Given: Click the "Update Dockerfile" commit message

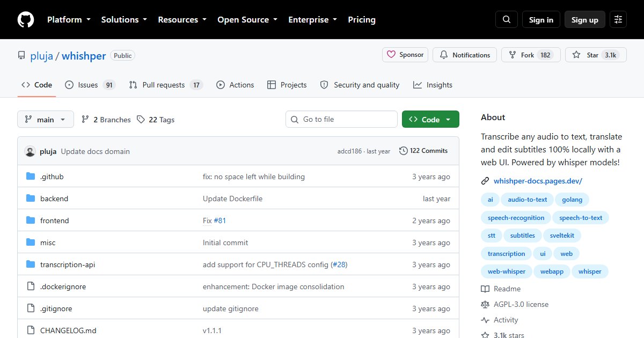Looking at the screenshot, I should coord(232,199).
